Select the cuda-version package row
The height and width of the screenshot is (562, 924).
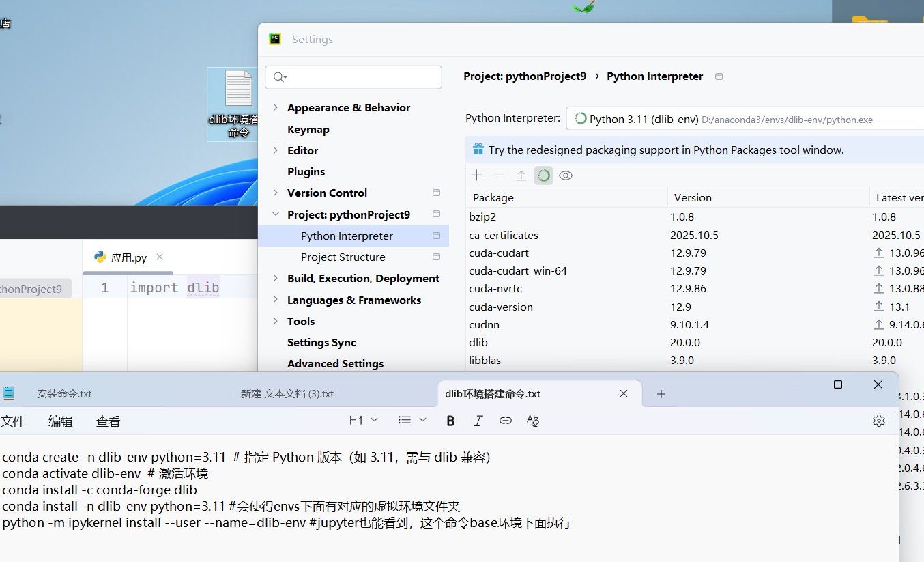(695, 307)
